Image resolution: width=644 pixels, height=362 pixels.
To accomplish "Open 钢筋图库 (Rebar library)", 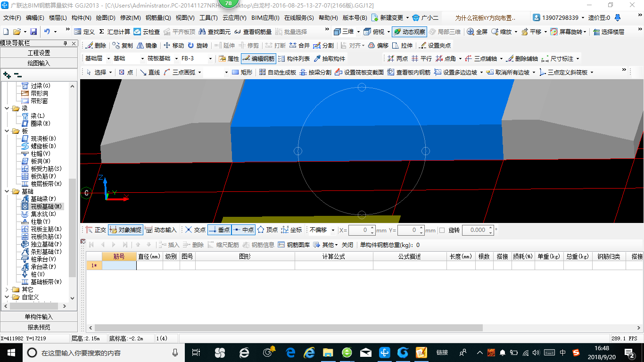I will [294, 245].
